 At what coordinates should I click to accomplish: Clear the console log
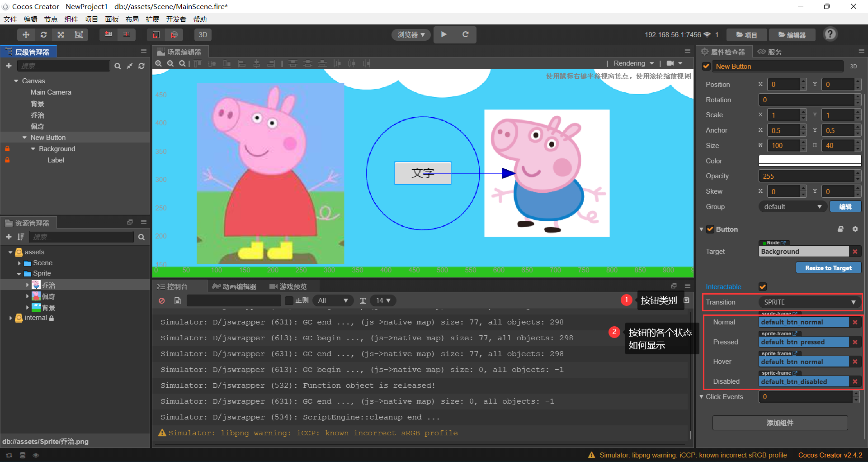162,300
